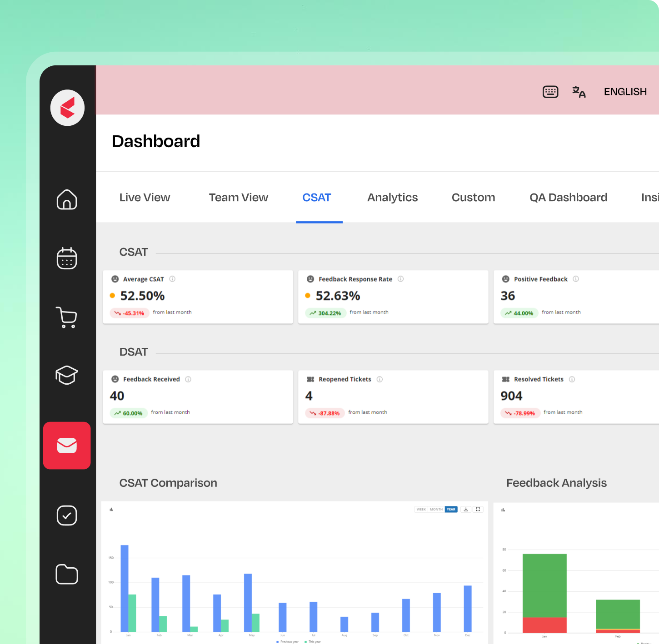Screen dimensions: 659x644
Task: Select YEAR range in CSAT Comparison
Action: click(451, 509)
